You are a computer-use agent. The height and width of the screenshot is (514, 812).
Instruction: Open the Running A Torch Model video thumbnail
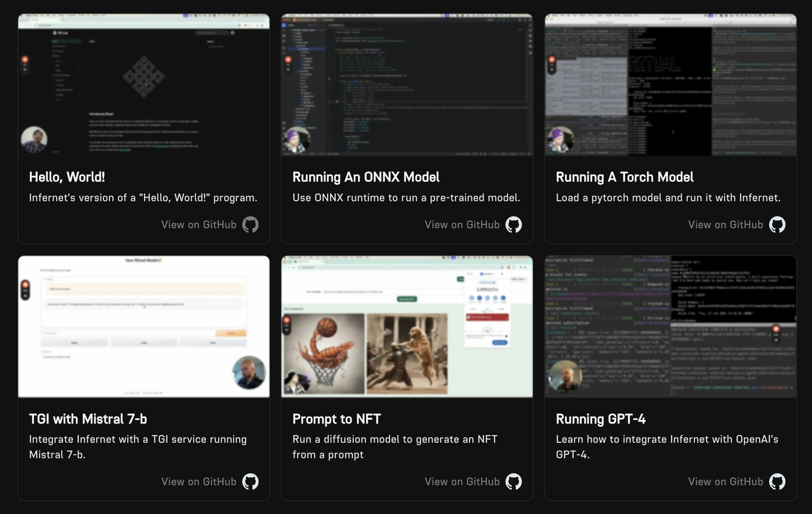671,85
